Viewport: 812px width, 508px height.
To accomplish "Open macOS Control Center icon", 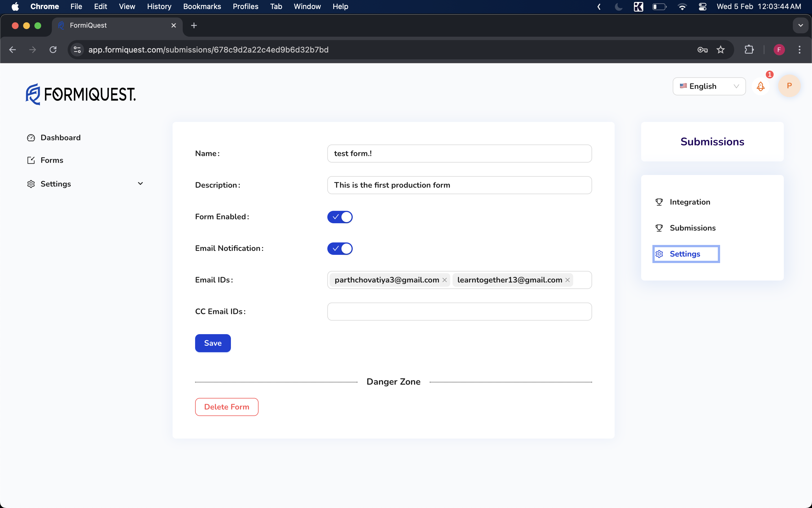I will [702, 6].
